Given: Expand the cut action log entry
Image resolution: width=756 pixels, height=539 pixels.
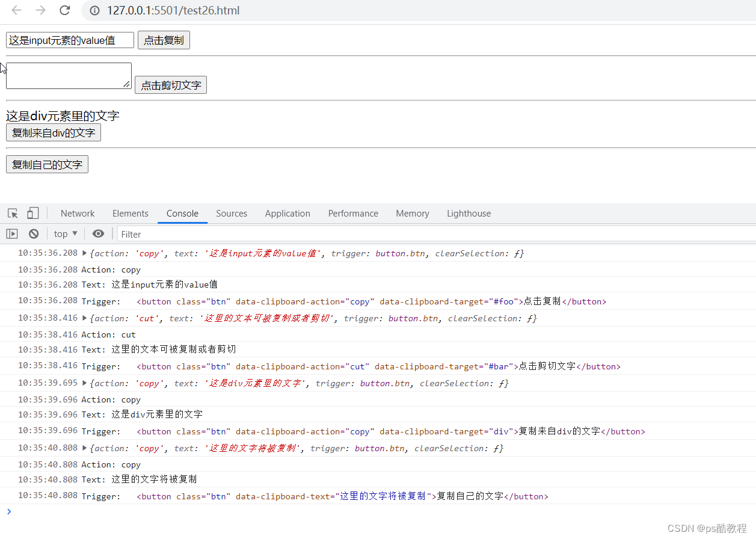Looking at the screenshot, I should 84,318.
